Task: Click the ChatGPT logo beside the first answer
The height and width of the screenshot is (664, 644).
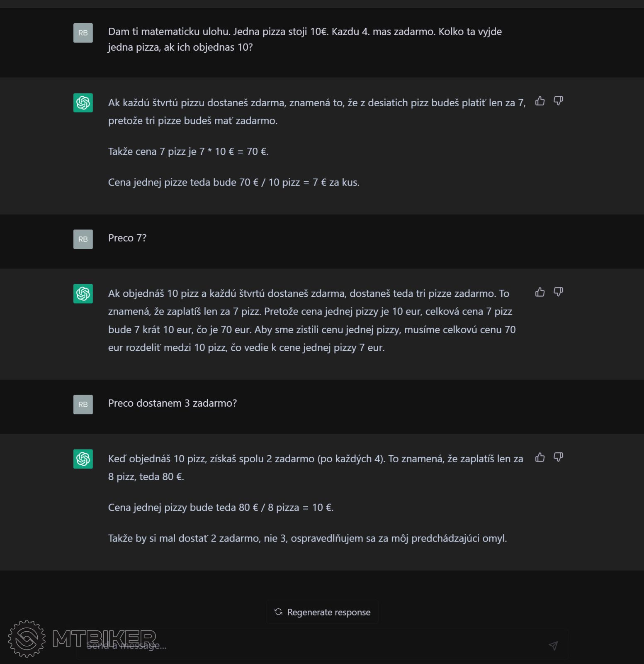Action: coord(83,103)
